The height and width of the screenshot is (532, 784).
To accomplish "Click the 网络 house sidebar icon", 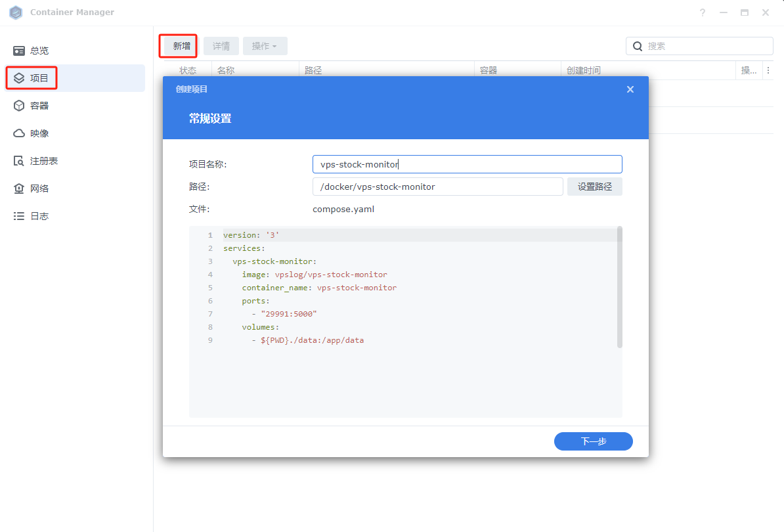I will coord(19,188).
